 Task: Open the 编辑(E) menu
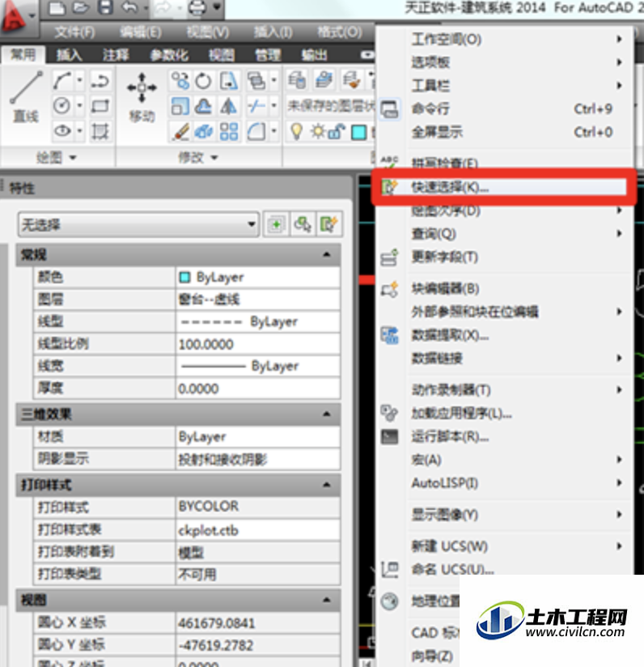141,32
